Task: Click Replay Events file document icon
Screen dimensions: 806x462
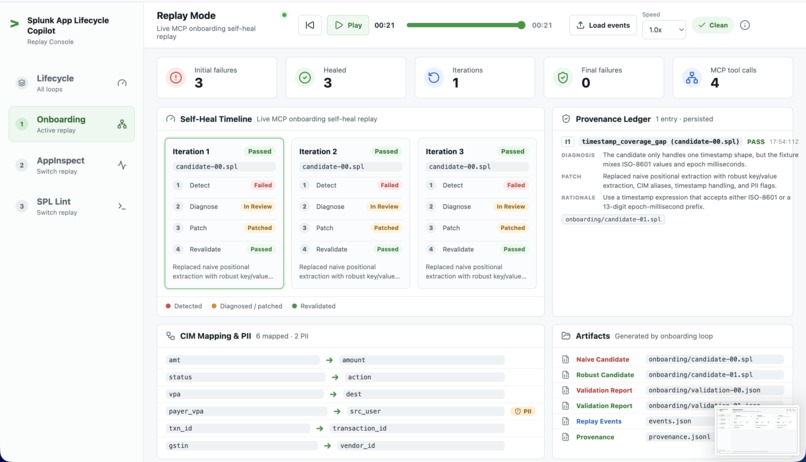Action: point(565,421)
